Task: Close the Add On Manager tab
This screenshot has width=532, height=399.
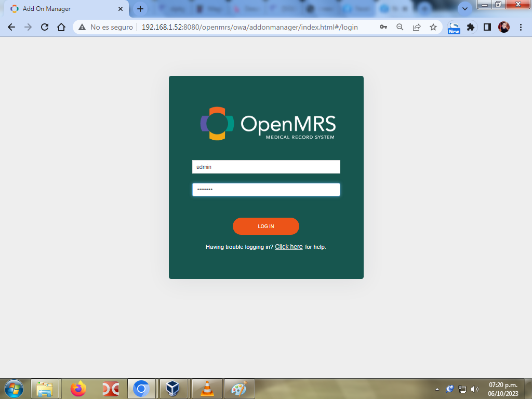Action: [121, 9]
